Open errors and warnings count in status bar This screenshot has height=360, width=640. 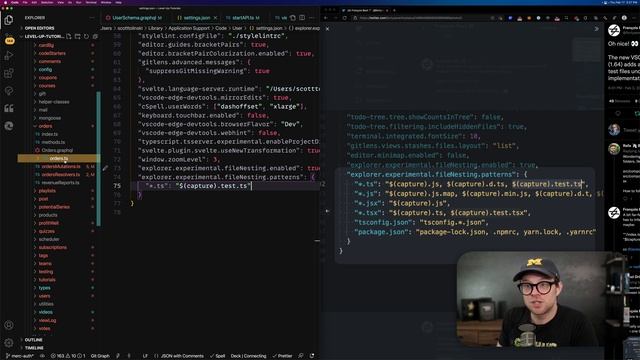tap(68, 356)
